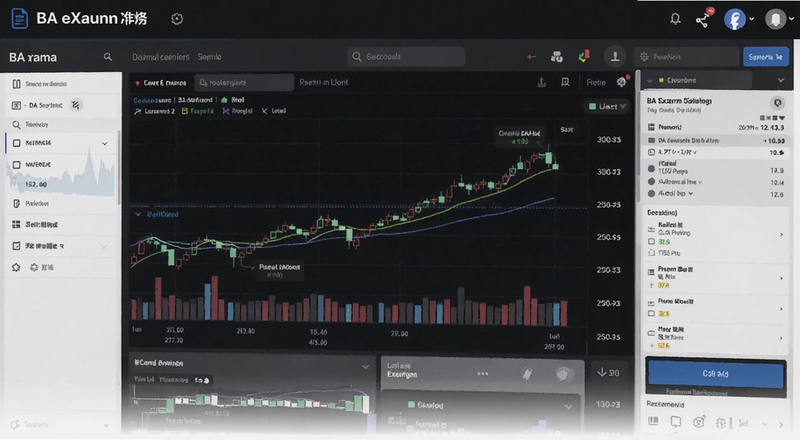The width and height of the screenshot is (800, 440).
Task: Collapse the blue-labelled volume pane chevron
Action: [138, 214]
